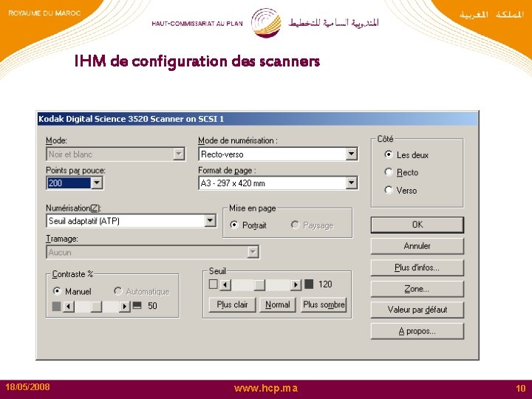Select the Recto side option

pos(389,172)
